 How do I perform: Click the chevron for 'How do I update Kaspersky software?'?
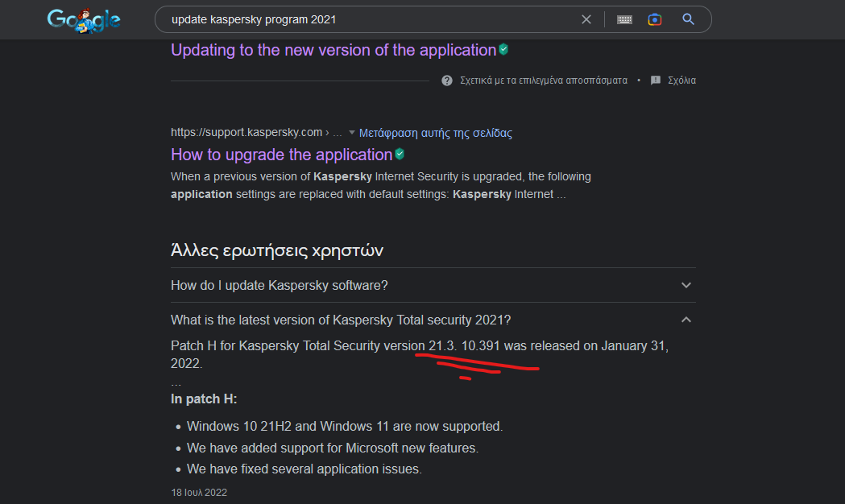[x=686, y=285]
